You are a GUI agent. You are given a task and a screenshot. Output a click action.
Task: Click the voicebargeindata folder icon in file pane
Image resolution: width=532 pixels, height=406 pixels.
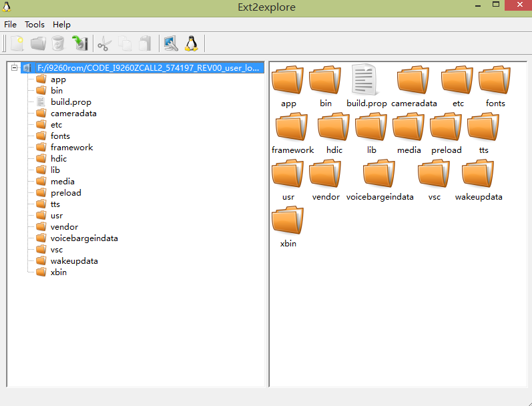pyautogui.click(x=379, y=174)
